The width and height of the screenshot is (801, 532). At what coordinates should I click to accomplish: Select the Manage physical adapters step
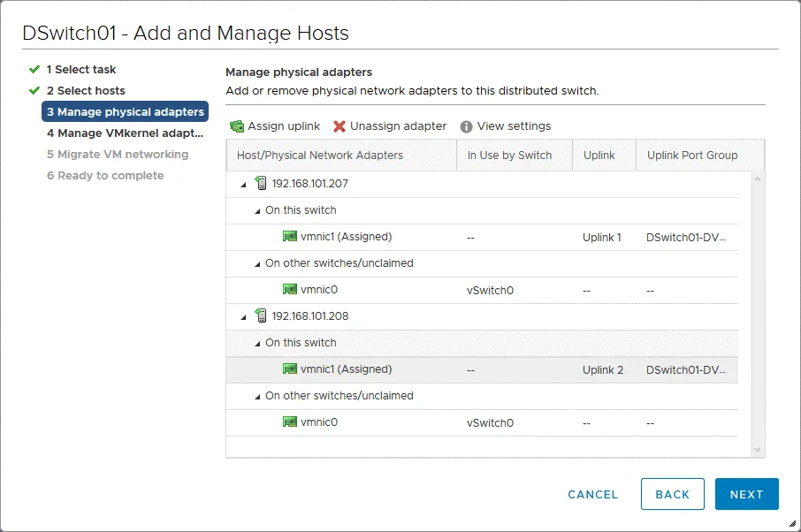[125, 111]
